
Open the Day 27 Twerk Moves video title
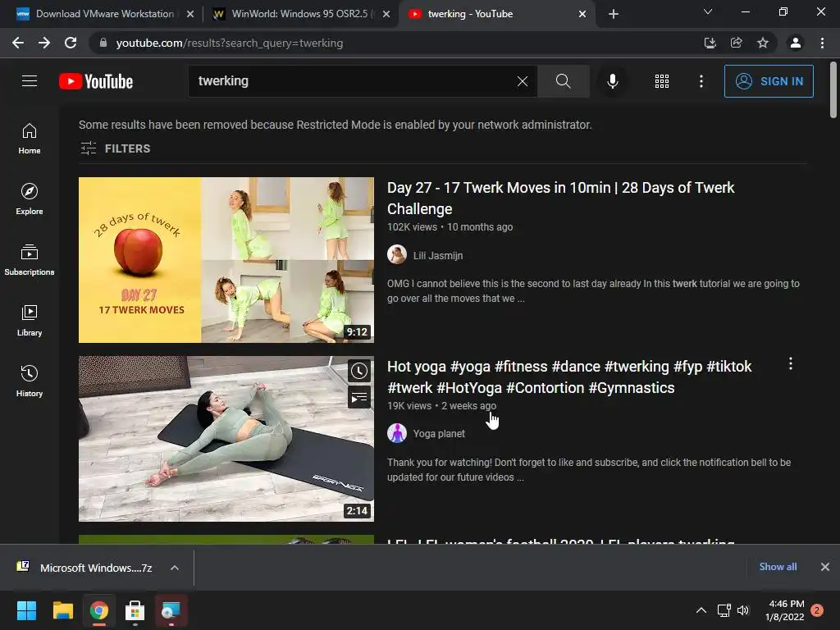click(x=560, y=199)
